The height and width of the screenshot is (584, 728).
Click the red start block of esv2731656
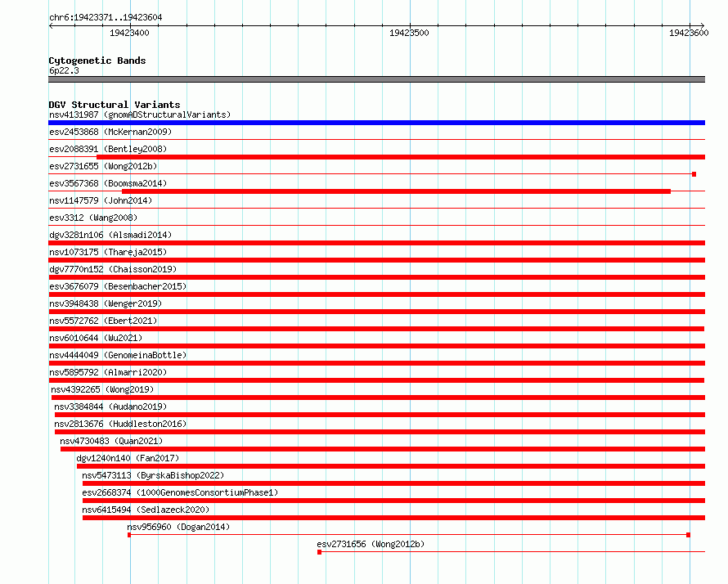pyautogui.click(x=320, y=552)
